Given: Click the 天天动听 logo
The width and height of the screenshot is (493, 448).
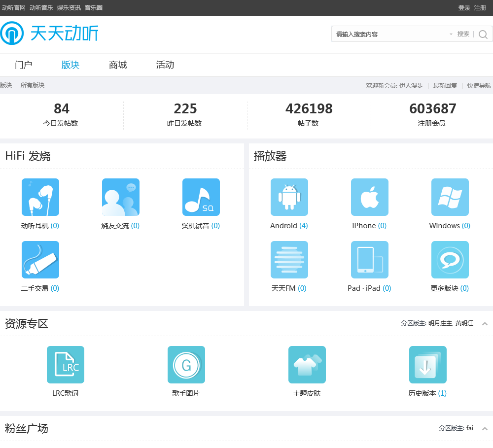Looking at the screenshot, I should (x=49, y=33).
